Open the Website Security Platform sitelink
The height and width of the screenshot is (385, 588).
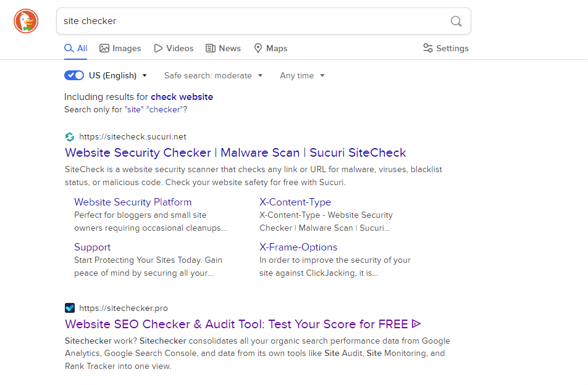point(133,202)
